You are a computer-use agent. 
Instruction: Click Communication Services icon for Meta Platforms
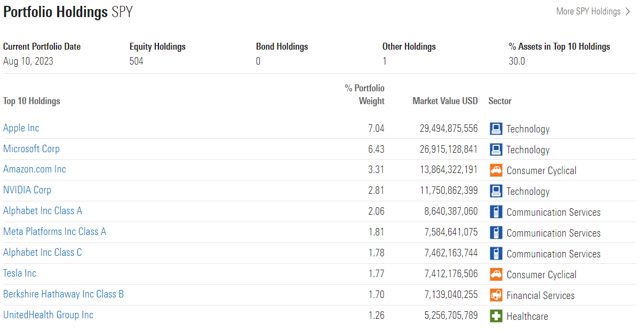click(496, 233)
